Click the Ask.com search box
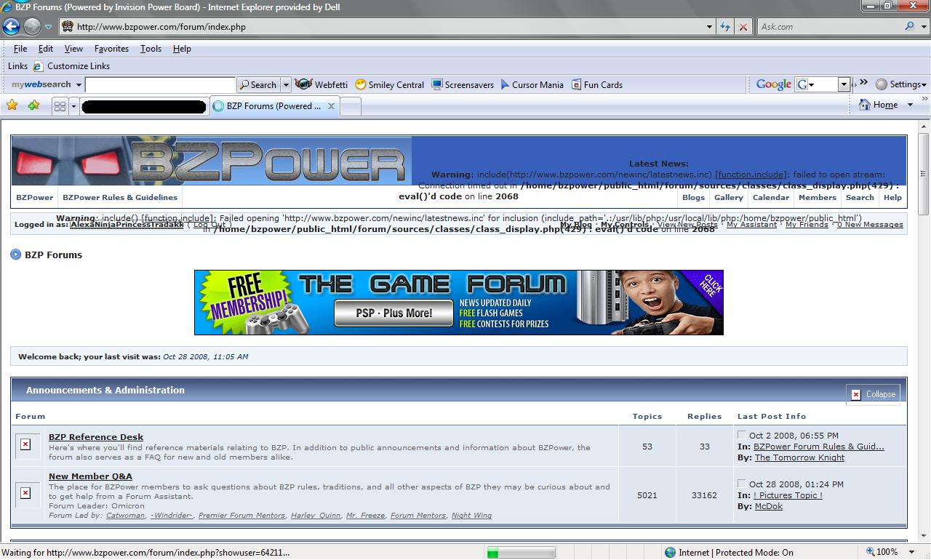 (x=828, y=27)
